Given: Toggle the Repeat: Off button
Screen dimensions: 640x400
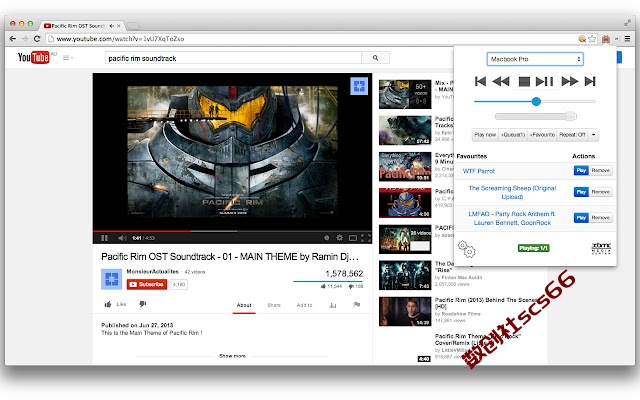Looking at the screenshot, I should pyautogui.click(x=572, y=135).
